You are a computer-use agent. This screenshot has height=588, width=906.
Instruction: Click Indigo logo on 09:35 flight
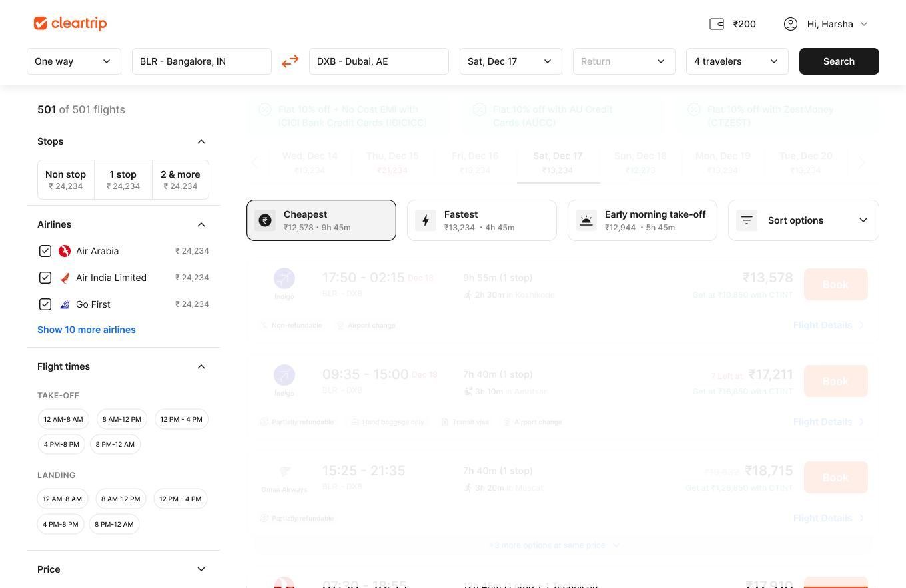(284, 375)
